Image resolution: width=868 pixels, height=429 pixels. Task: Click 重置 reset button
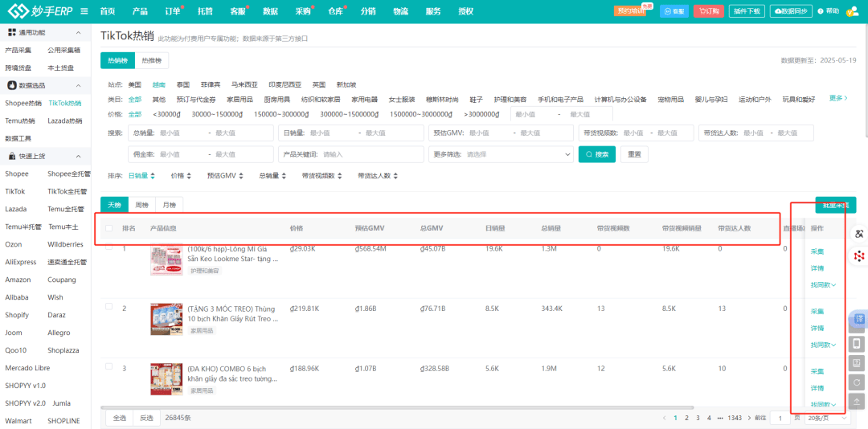point(634,154)
